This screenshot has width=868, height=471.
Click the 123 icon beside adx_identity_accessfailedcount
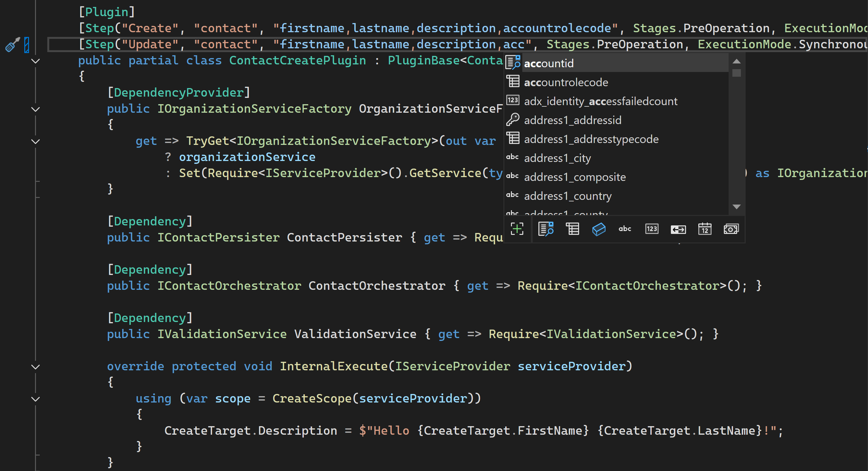click(513, 100)
